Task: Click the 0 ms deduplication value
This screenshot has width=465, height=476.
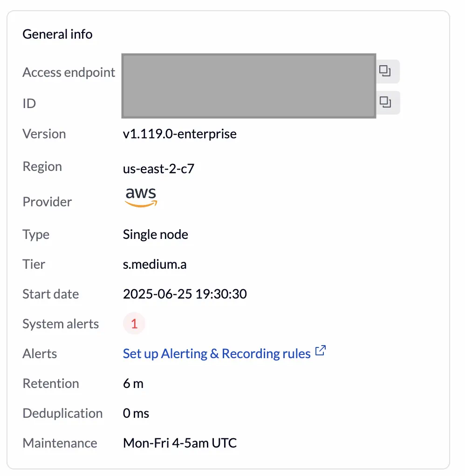Action: pos(136,413)
